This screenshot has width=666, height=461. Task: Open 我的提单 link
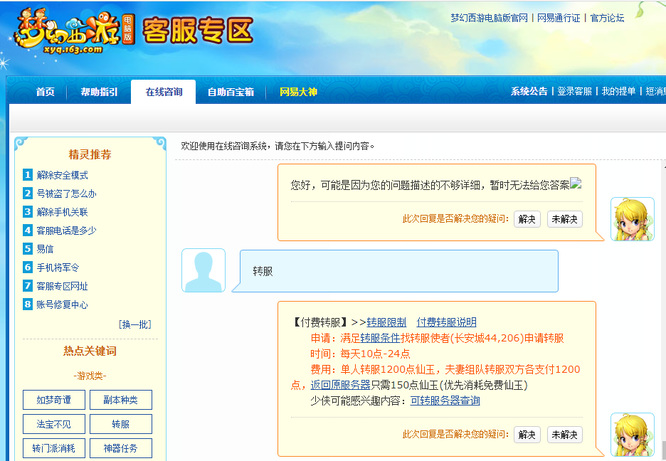click(x=618, y=91)
